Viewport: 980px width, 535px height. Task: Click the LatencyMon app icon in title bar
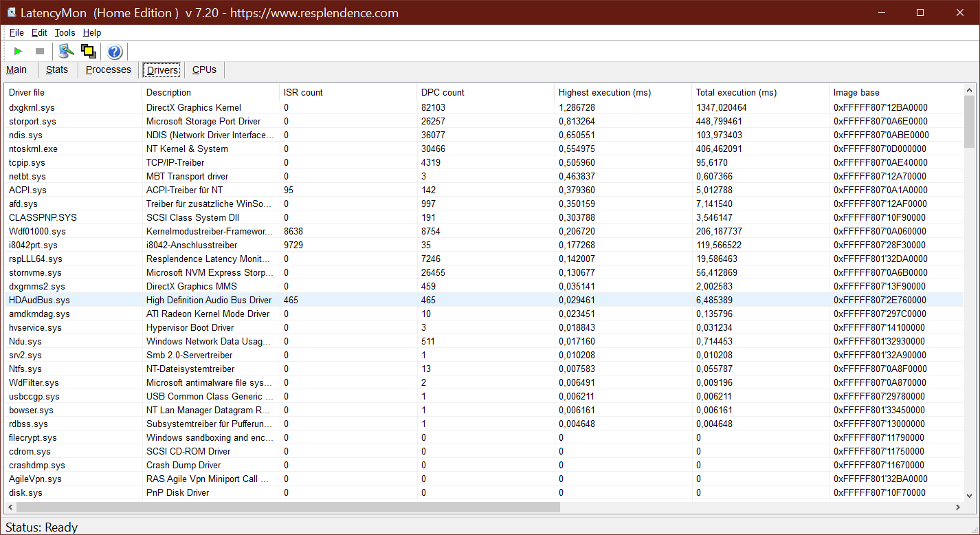(x=12, y=12)
